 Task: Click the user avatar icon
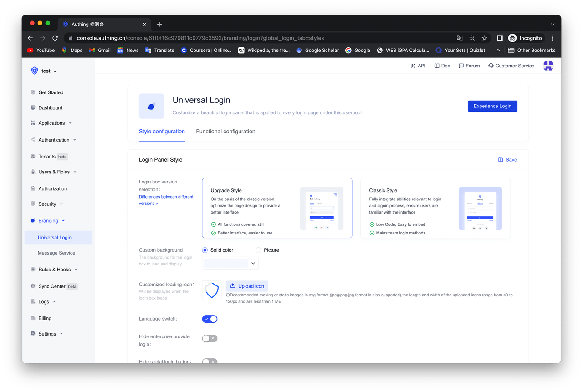pos(548,66)
